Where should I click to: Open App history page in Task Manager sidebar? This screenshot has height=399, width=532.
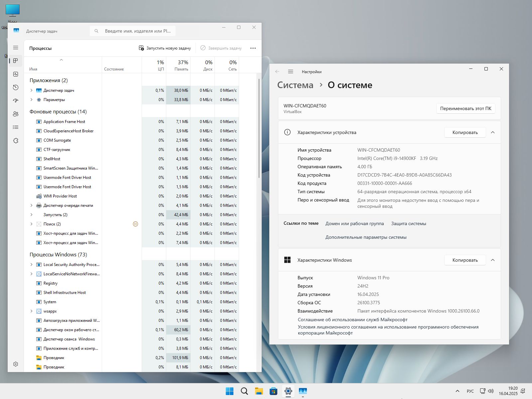coord(16,87)
